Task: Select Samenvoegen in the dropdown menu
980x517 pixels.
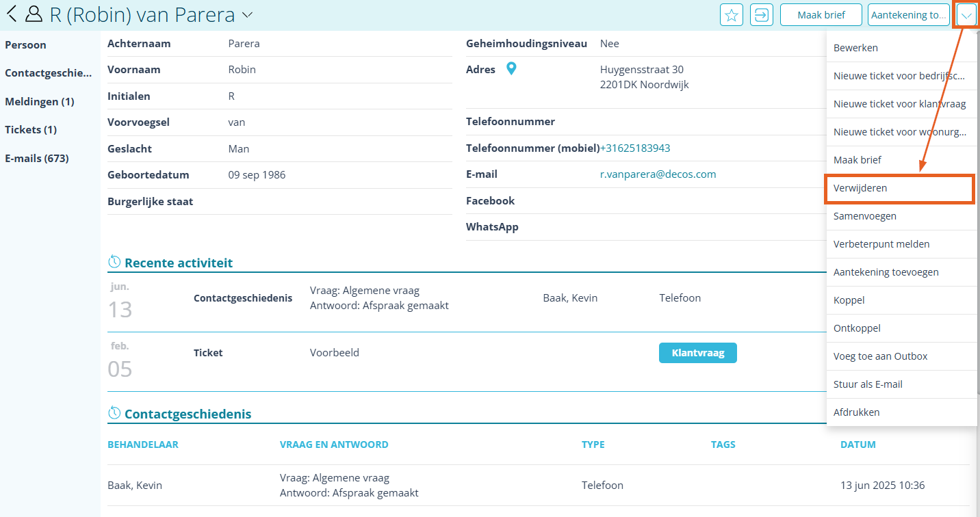Action: (x=901, y=216)
